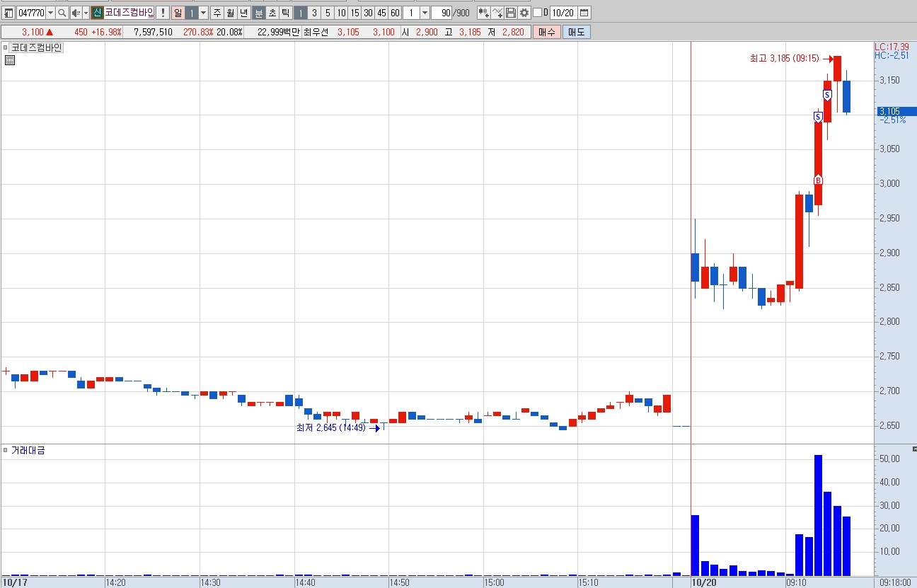
Task: Click the volume value 7,597,510
Action: tap(153, 32)
